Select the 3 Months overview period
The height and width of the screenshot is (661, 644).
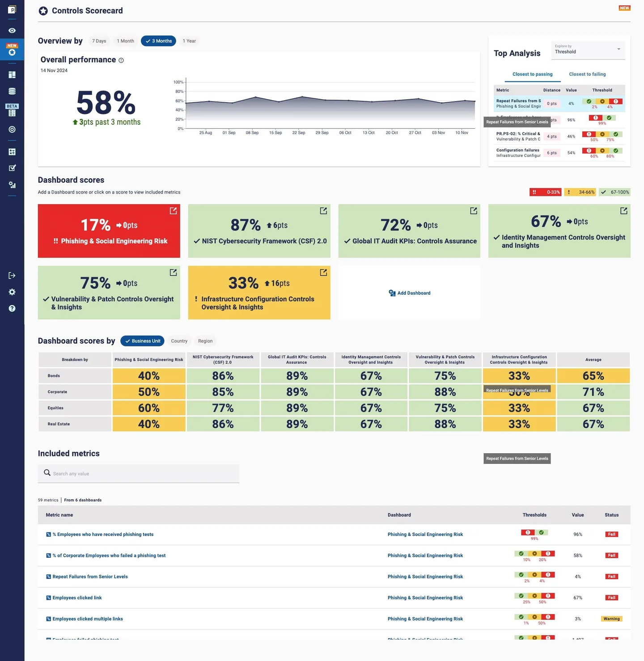(158, 41)
